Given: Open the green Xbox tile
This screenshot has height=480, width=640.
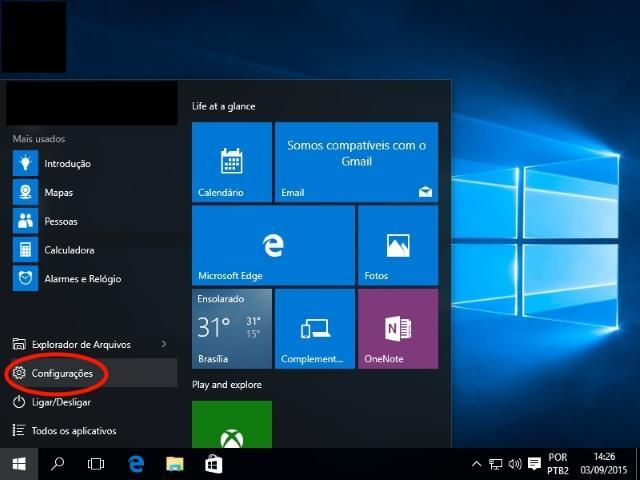Looking at the screenshot, I should (232, 424).
